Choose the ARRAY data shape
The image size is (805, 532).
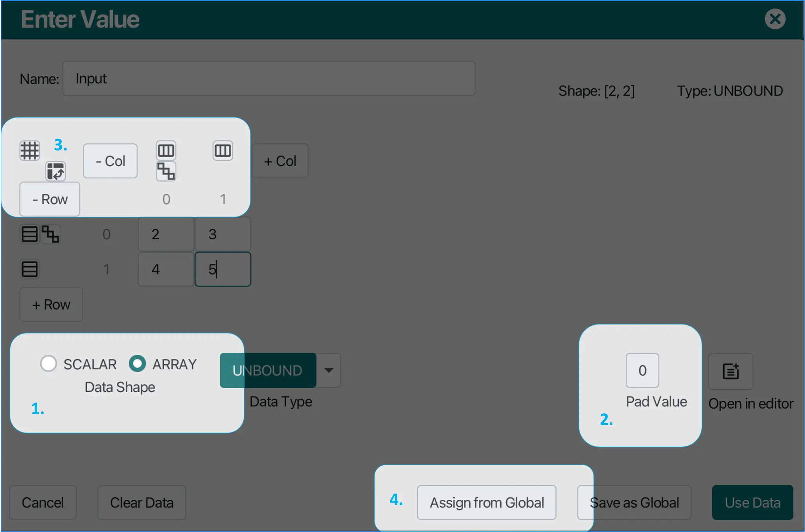pos(137,363)
